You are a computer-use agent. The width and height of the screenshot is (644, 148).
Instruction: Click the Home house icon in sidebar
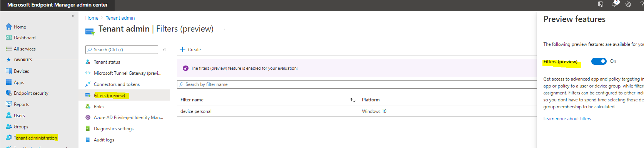tap(9, 27)
